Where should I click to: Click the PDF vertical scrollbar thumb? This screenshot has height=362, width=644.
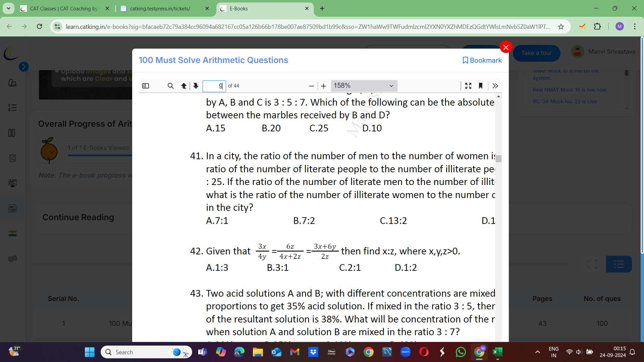pyautogui.click(x=499, y=159)
